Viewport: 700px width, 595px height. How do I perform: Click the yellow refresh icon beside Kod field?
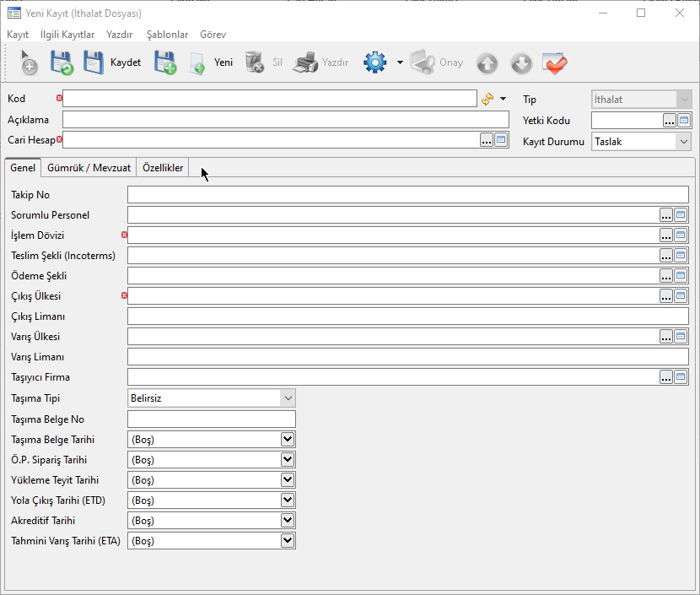tap(487, 99)
